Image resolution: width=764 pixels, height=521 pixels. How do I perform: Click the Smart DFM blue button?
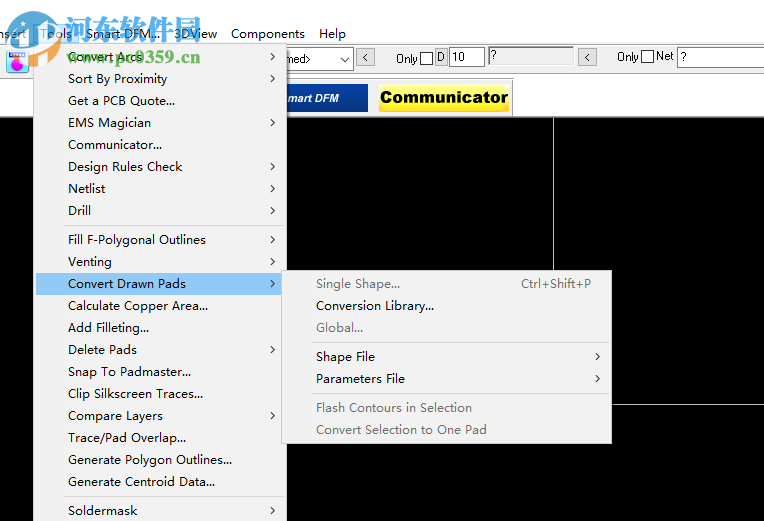(327, 98)
